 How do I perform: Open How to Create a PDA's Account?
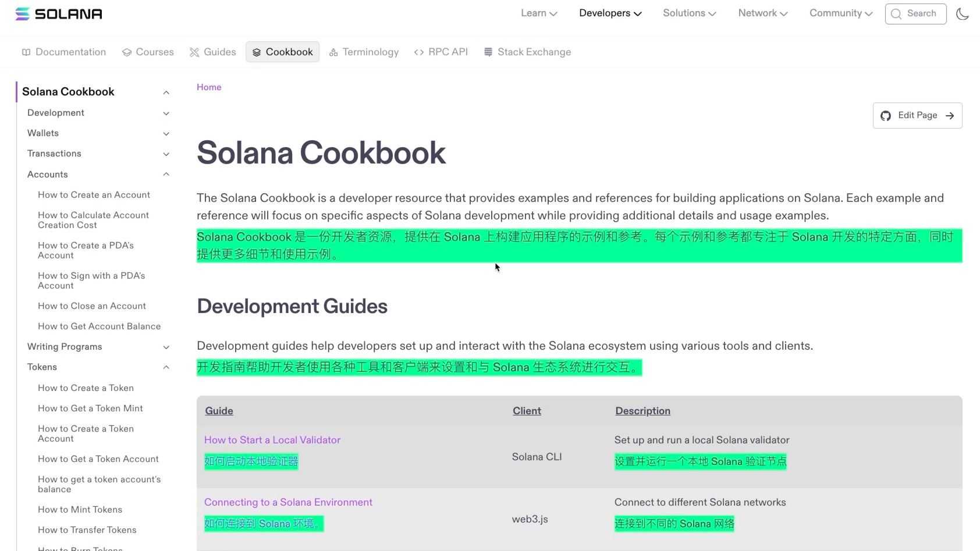pos(86,250)
